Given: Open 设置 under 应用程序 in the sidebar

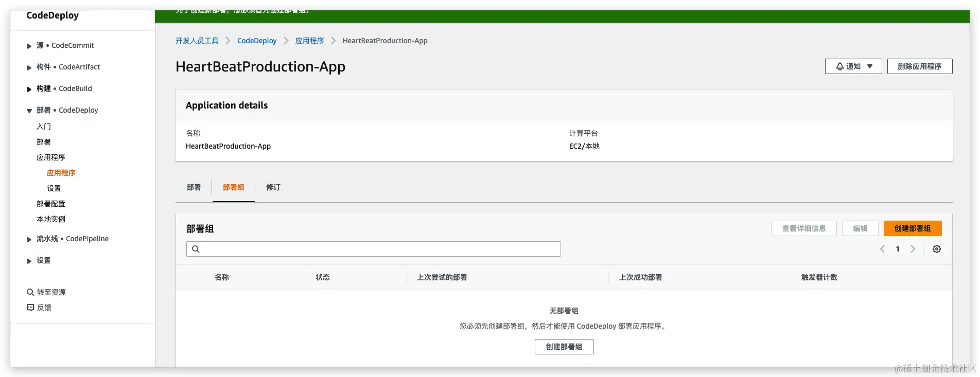Looking at the screenshot, I should [54, 188].
